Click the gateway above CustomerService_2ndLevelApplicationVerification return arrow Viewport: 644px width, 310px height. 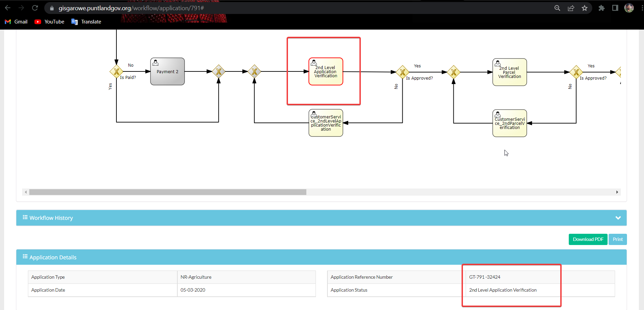[x=254, y=71]
